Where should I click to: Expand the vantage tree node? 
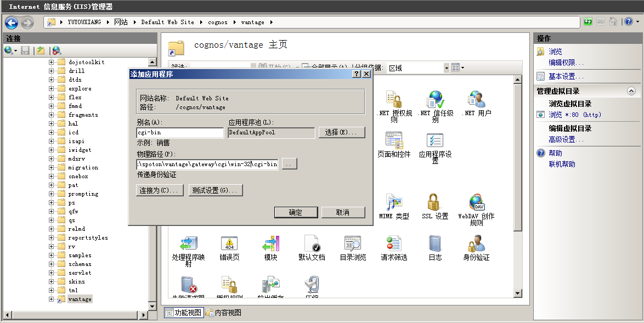point(52,299)
